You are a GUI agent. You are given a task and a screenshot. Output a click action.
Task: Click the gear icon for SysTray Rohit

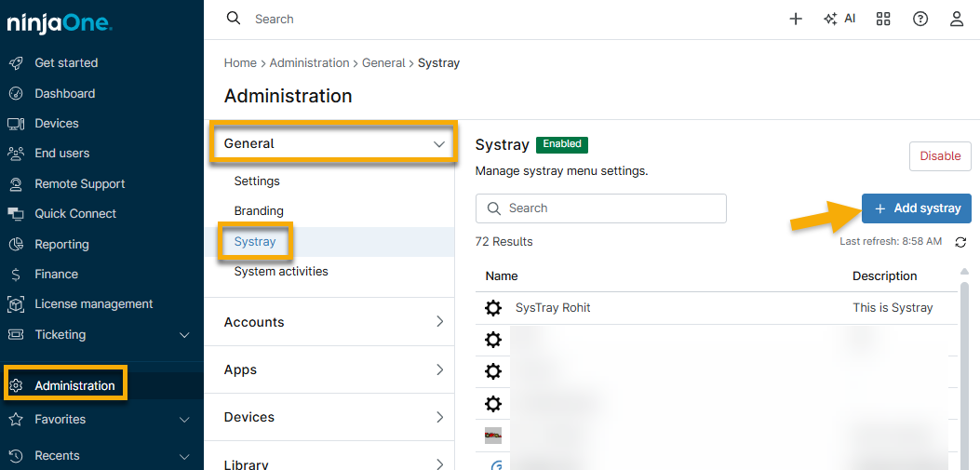pos(493,308)
